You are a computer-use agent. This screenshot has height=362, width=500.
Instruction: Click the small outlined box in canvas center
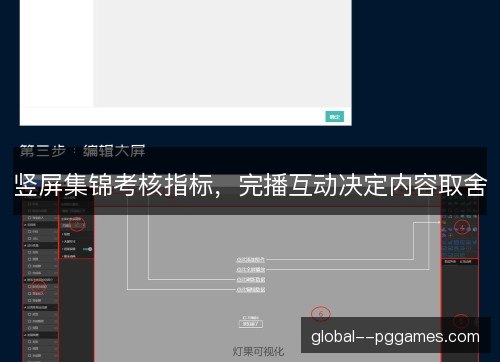[x=251, y=324]
